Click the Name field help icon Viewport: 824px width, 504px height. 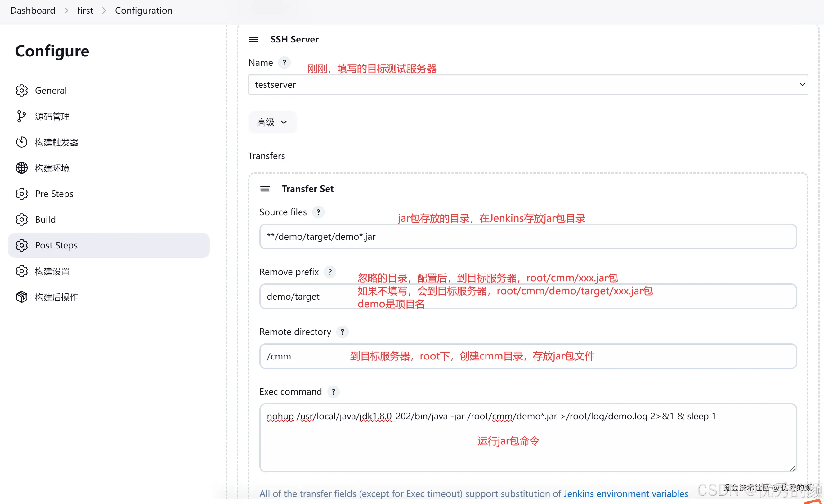(x=284, y=63)
